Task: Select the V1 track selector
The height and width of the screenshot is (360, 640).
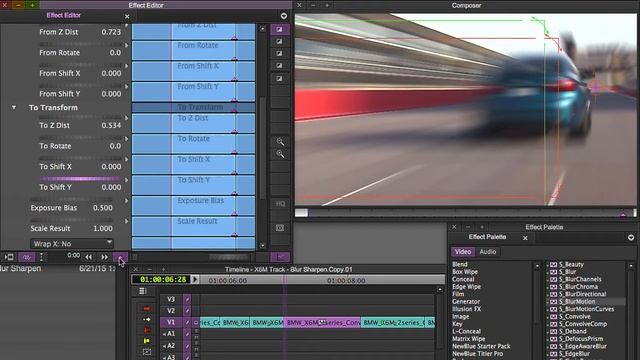Action: pyautogui.click(x=171, y=322)
